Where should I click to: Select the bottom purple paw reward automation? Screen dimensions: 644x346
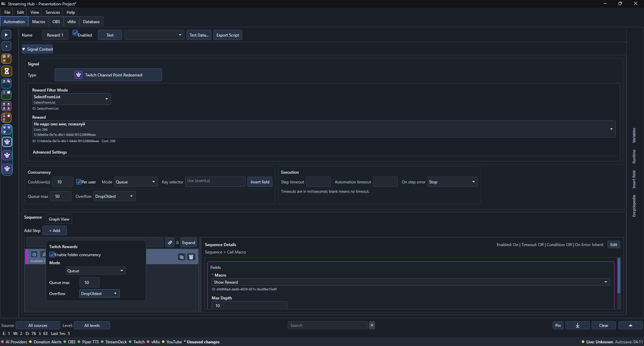7,169
